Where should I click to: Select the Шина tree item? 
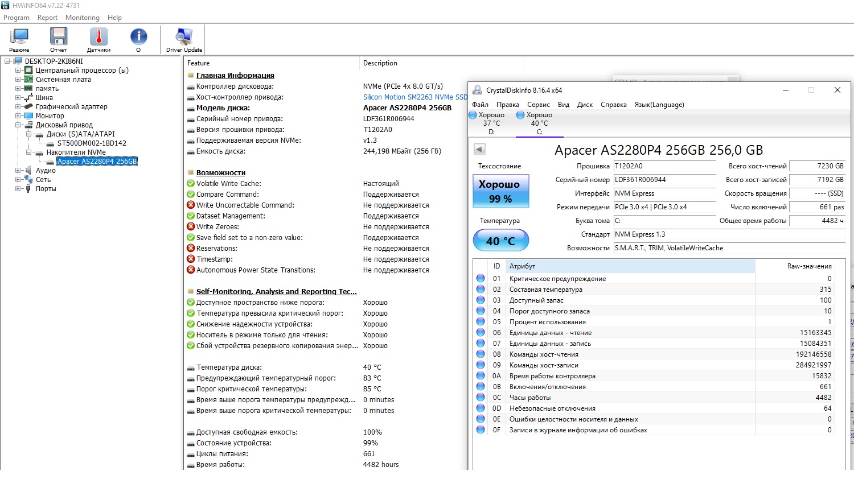[x=44, y=98]
